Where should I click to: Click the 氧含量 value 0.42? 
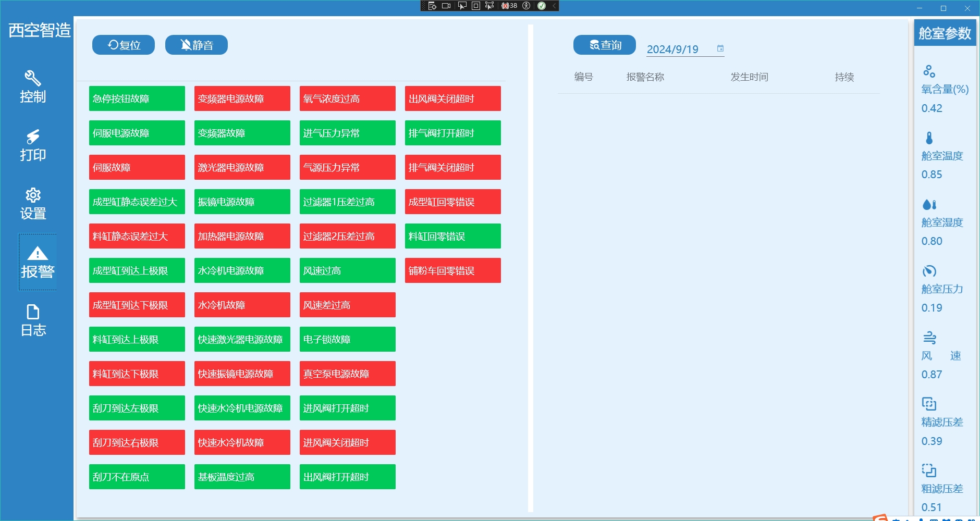click(x=932, y=108)
